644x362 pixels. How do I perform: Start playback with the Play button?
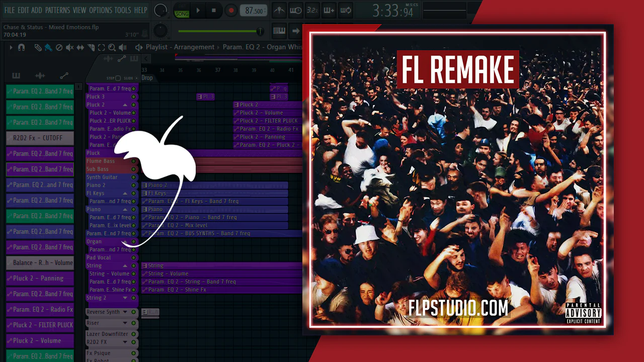[x=198, y=11]
